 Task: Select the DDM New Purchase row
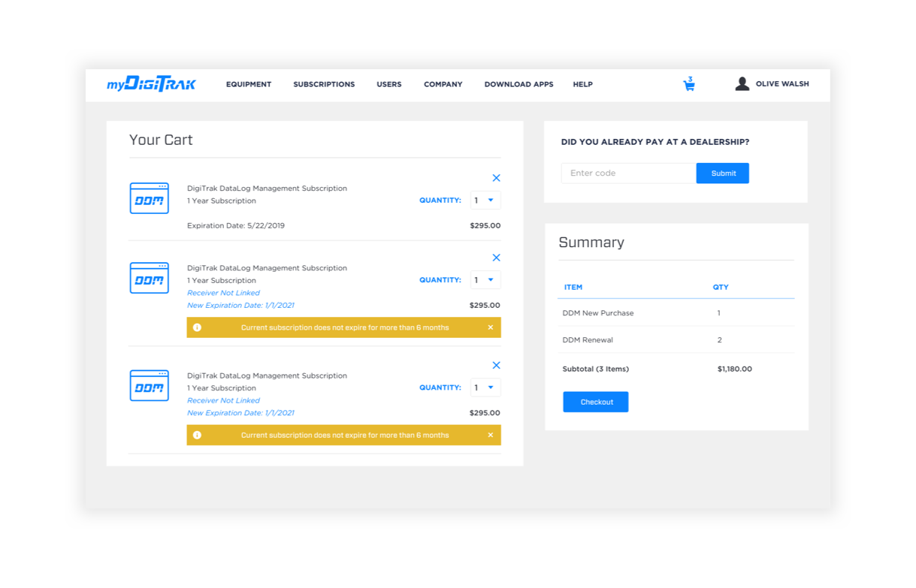point(676,313)
